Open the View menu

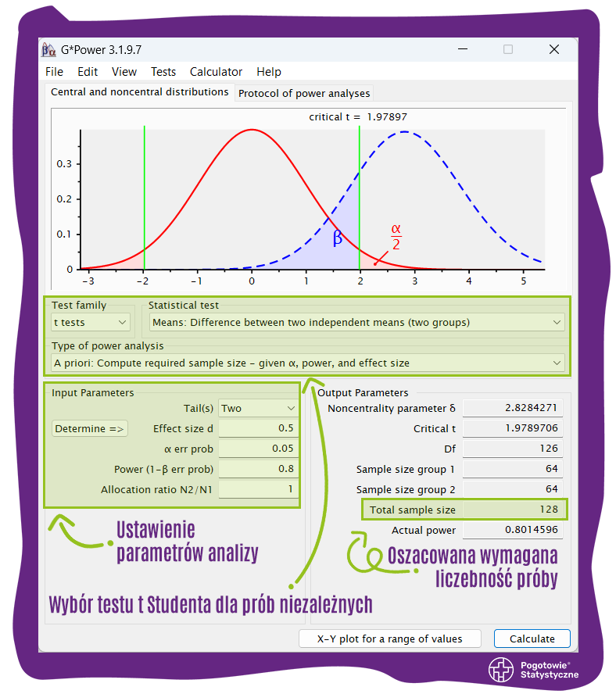pyautogui.click(x=124, y=72)
